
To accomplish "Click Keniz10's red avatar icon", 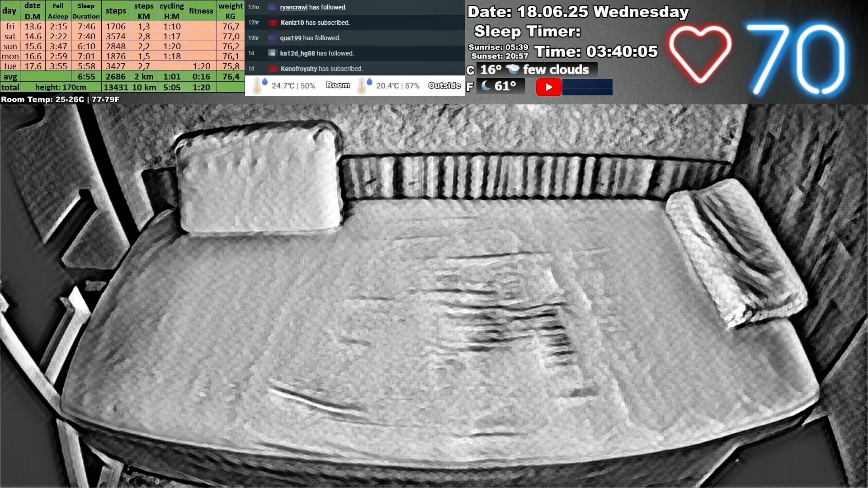I will pos(273,23).
